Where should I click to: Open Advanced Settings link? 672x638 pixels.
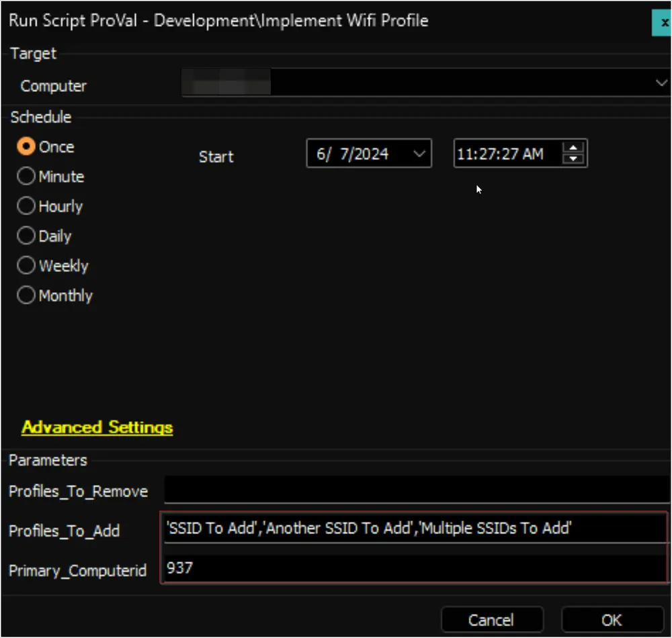tap(97, 427)
